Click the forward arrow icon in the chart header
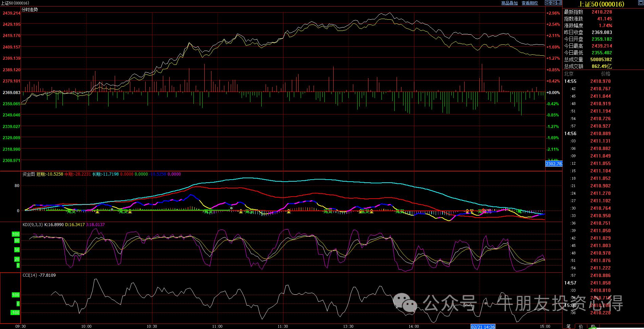Viewport: 644px width, 329px height. click(x=553, y=3)
